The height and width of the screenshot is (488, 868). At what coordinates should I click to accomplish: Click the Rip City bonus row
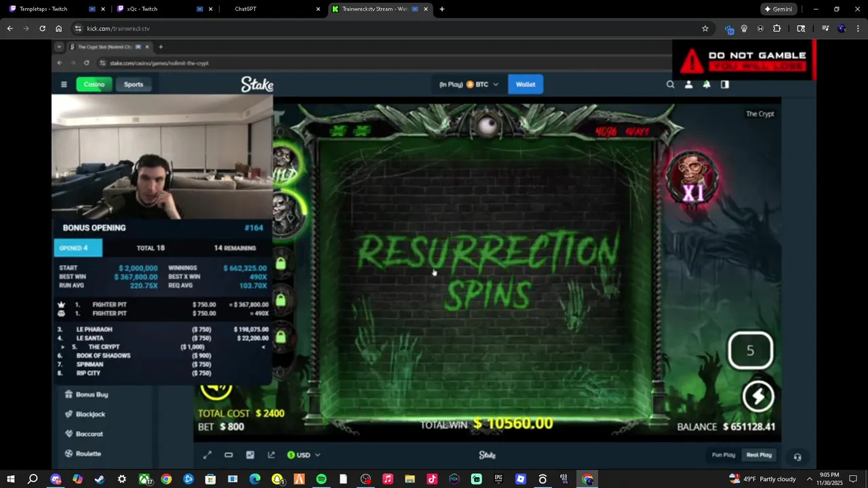pyautogui.click(x=163, y=373)
